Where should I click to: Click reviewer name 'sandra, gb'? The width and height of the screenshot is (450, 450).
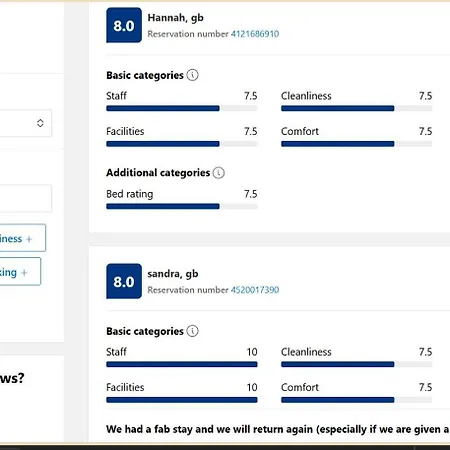click(173, 274)
